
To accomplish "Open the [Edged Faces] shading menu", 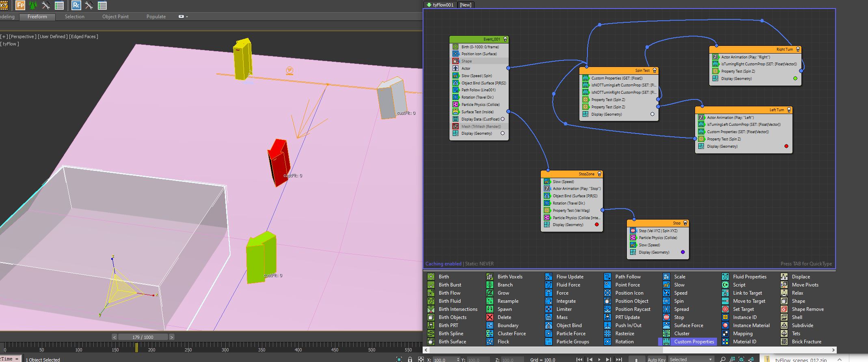I will [x=83, y=37].
